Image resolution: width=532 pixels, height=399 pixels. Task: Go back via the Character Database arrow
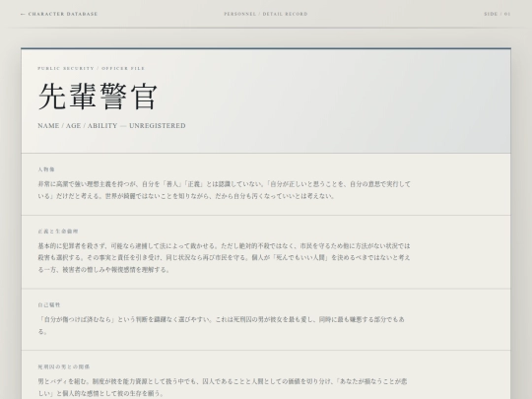pos(23,14)
